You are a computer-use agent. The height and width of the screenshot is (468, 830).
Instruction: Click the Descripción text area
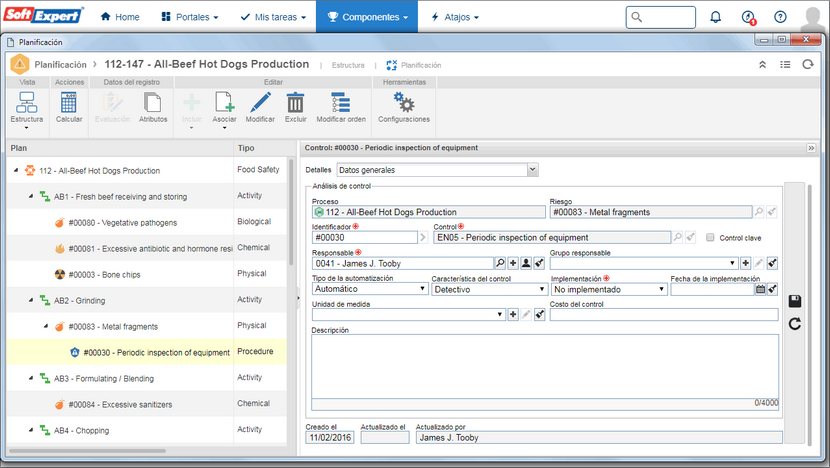(x=545, y=366)
